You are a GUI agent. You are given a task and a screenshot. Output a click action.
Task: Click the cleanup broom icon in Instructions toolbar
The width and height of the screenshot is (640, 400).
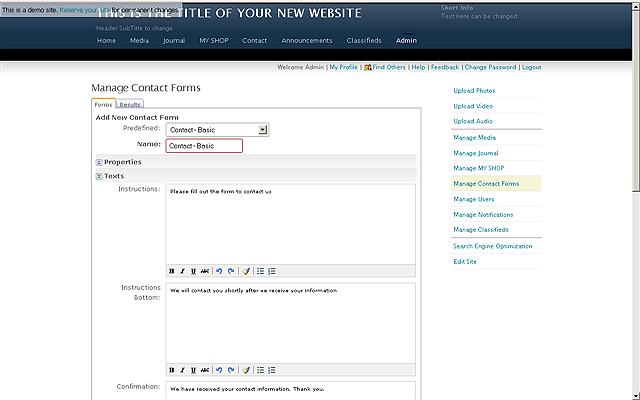[x=245, y=271]
